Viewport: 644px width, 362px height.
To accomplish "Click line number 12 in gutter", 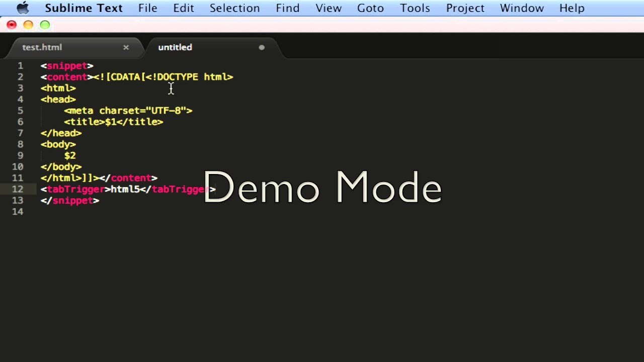I will tap(18, 189).
